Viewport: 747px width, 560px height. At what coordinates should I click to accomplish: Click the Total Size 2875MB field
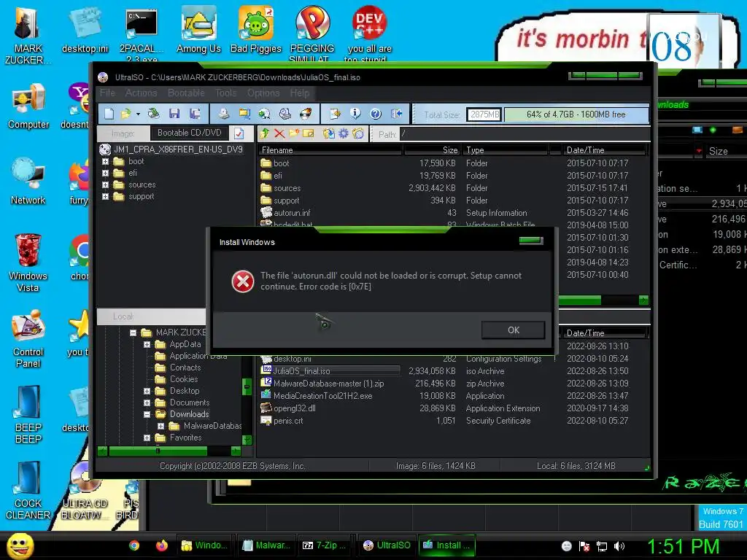(484, 114)
